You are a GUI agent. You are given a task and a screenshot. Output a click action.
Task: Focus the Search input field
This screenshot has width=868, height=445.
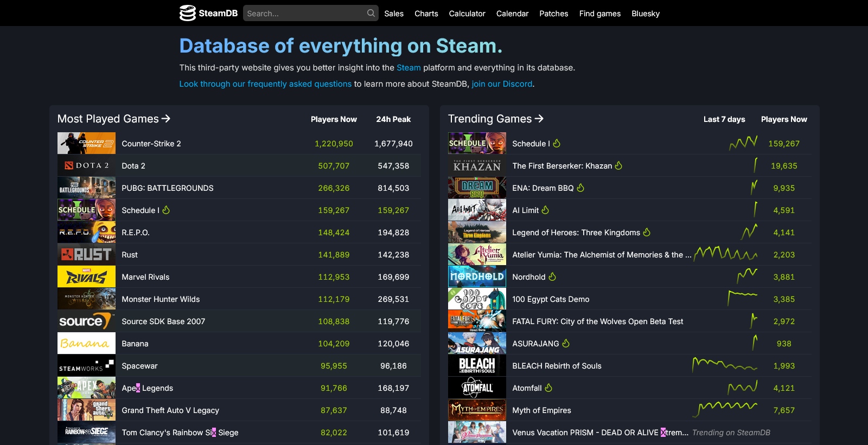[x=305, y=14]
